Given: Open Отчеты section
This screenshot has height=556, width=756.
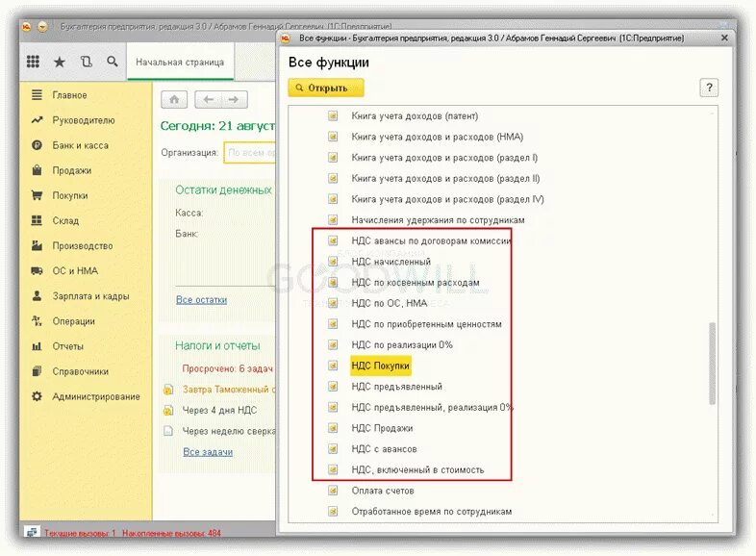Looking at the screenshot, I should pyautogui.click(x=68, y=346).
